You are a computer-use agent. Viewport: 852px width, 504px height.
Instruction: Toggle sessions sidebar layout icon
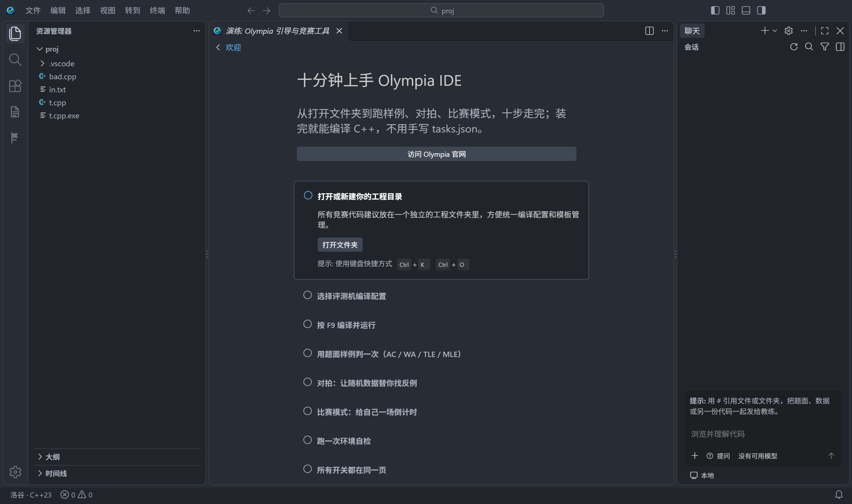[840, 47]
